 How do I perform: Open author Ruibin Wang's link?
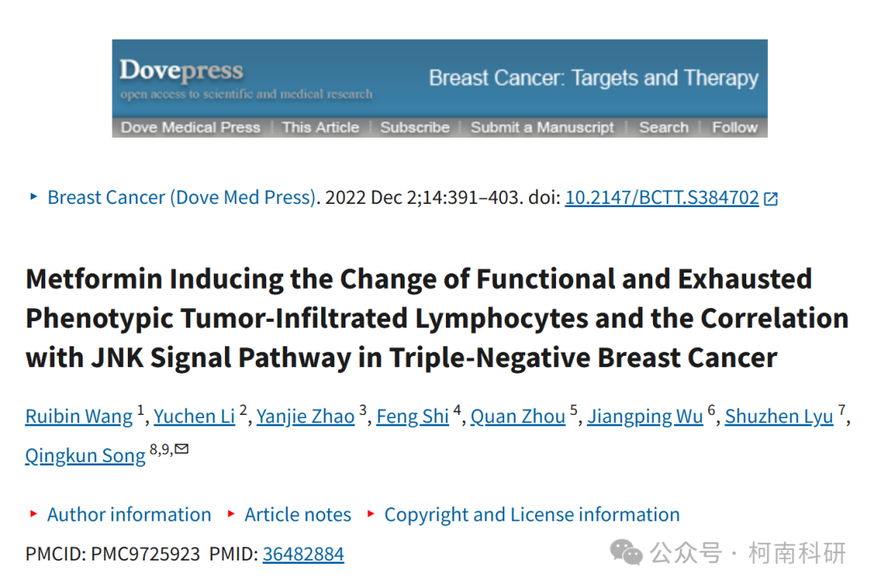pyautogui.click(x=78, y=417)
